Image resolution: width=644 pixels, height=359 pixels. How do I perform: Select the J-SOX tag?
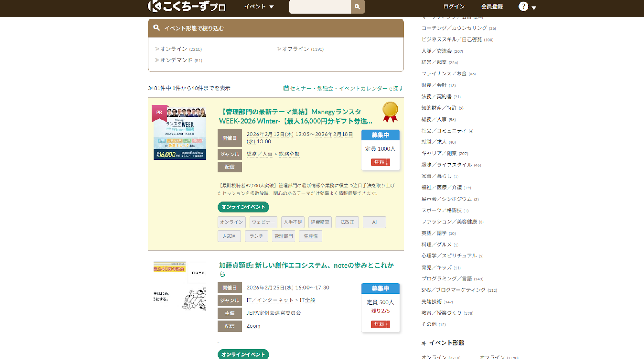229,237
